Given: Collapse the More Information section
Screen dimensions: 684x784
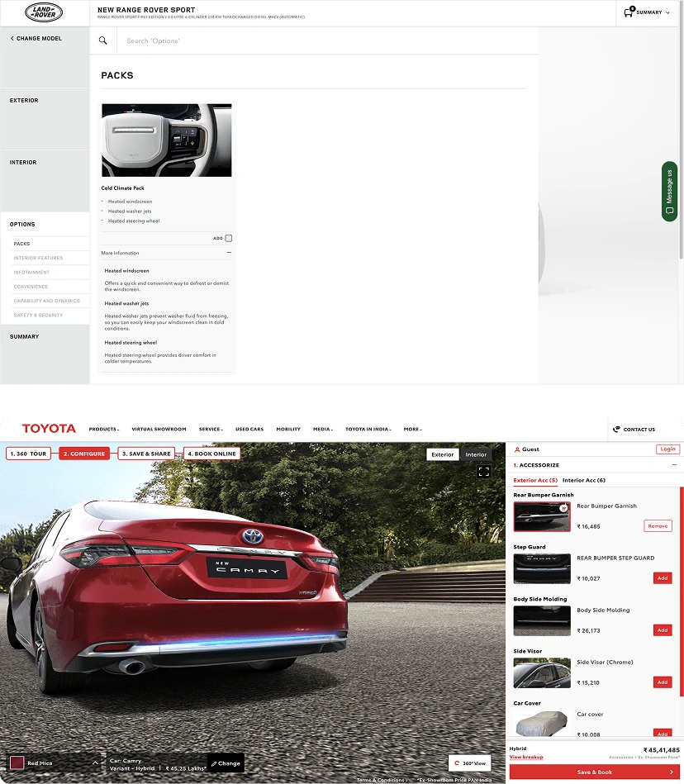Looking at the screenshot, I should pyautogui.click(x=229, y=253).
